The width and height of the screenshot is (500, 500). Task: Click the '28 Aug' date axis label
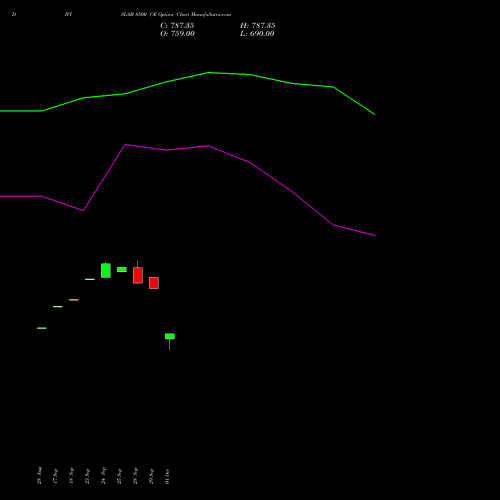coord(39,476)
